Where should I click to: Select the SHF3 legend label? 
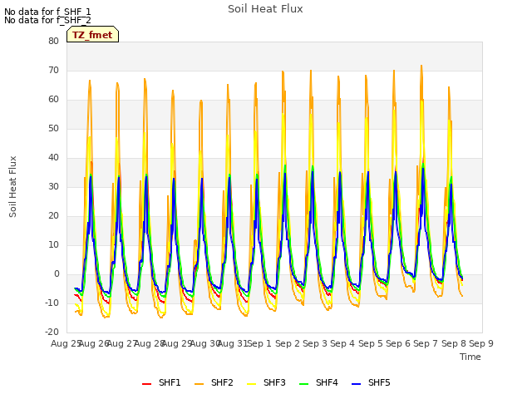click(x=274, y=382)
